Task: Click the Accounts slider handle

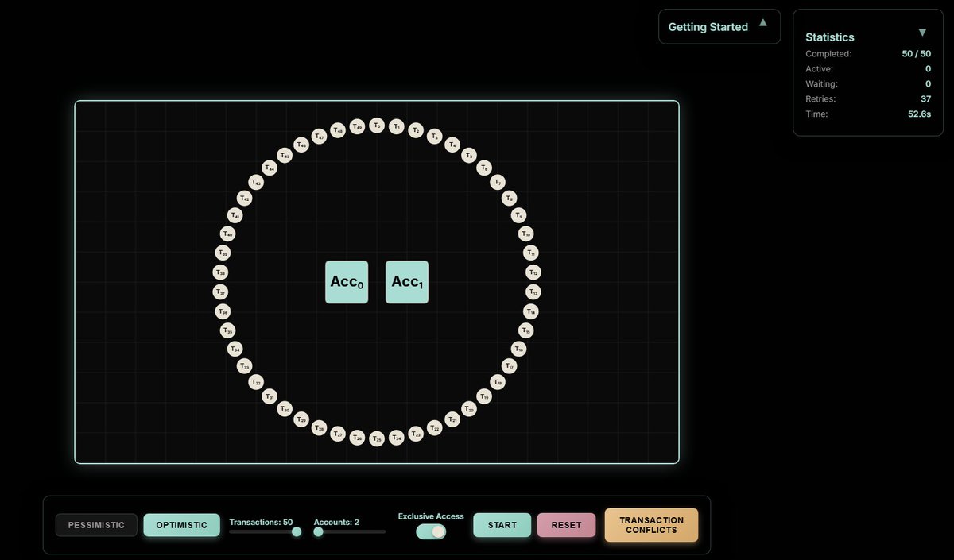Action: [x=318, y=531]
